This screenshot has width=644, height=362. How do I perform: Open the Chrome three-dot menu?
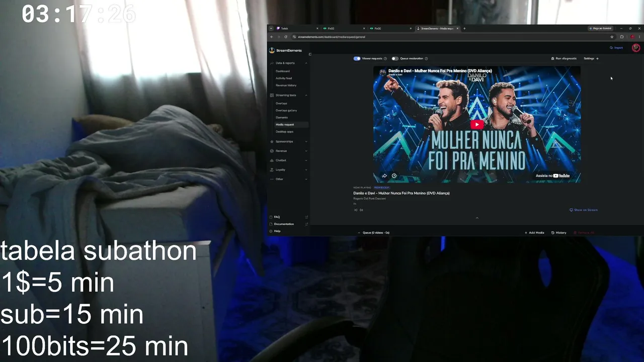click(x=639, y=37)
